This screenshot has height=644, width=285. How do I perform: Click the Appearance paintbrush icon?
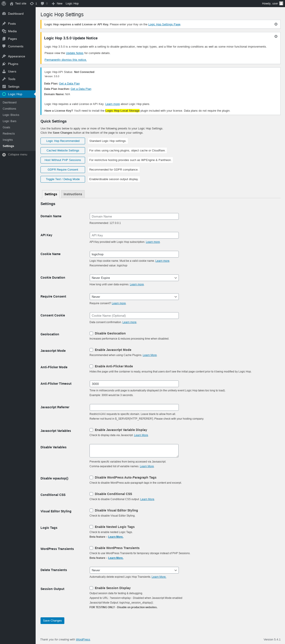point(4,56)
